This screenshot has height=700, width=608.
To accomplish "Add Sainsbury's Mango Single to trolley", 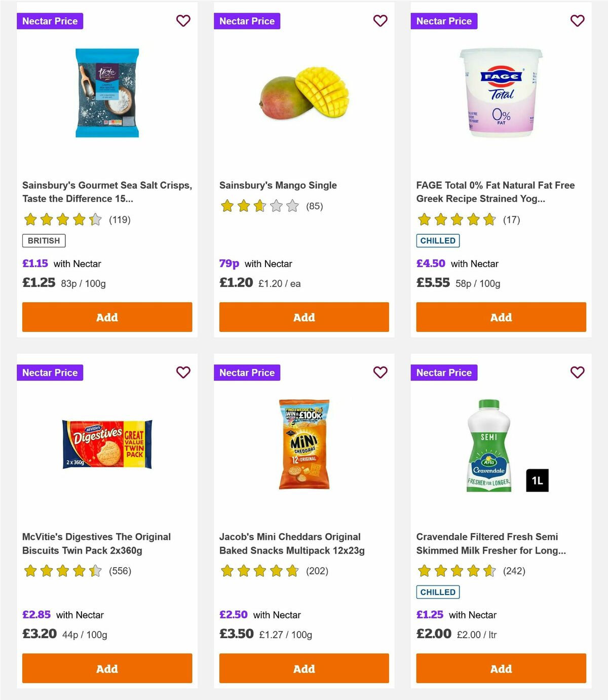I will [x=303, y=317].
